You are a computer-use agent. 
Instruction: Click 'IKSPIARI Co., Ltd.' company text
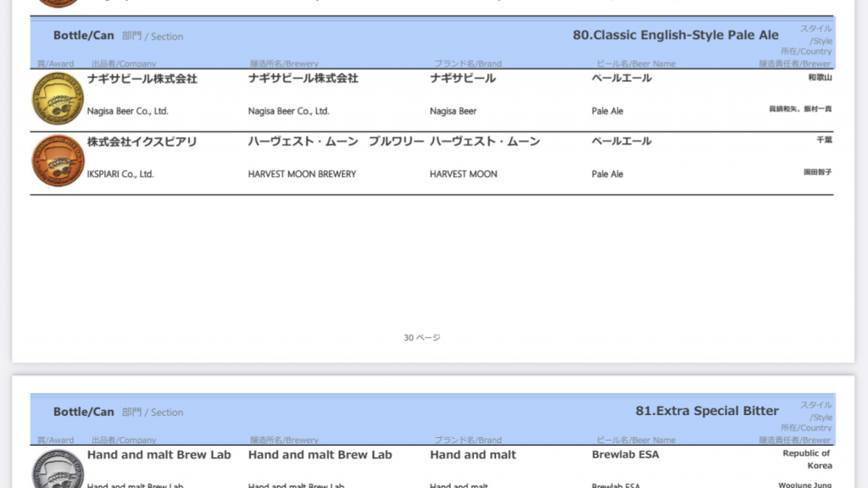120,175
